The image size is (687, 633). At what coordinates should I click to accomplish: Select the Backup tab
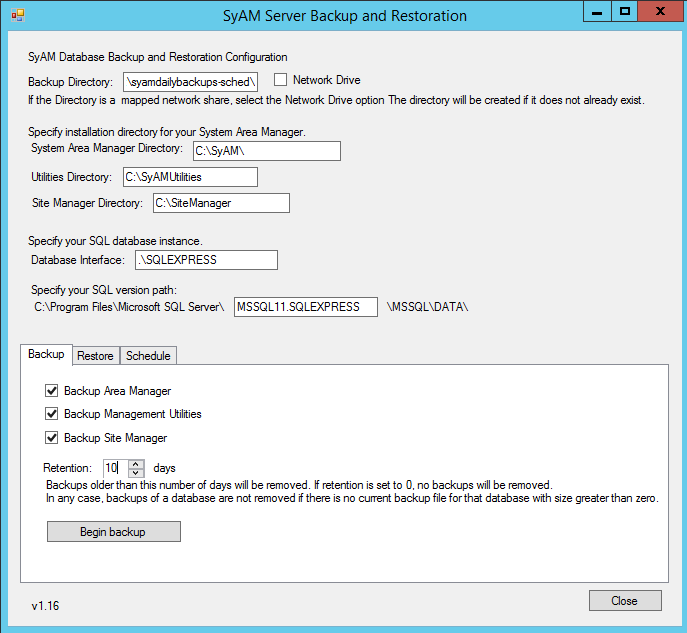point(46,355)
